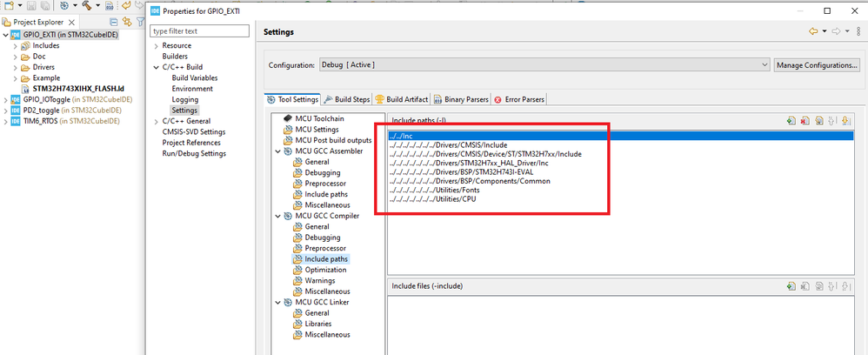Open the Configuration dropdown
The height and width of the screenshot is (355, 868).
pos(544,64)
